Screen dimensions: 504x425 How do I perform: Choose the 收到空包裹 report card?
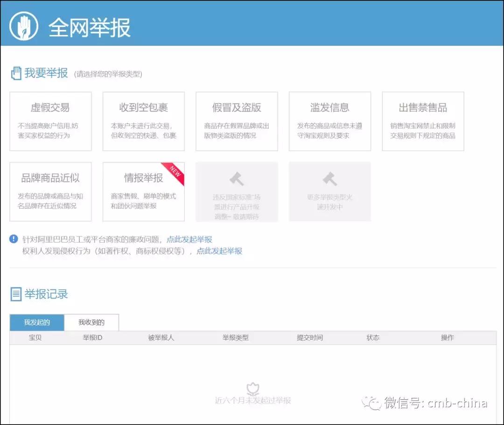pos(143,121)
